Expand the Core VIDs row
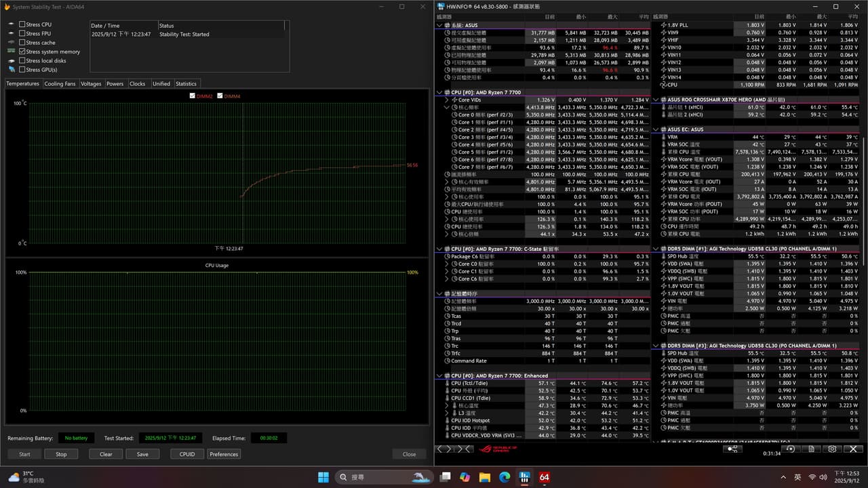868x488 pixels. point(447,100)
